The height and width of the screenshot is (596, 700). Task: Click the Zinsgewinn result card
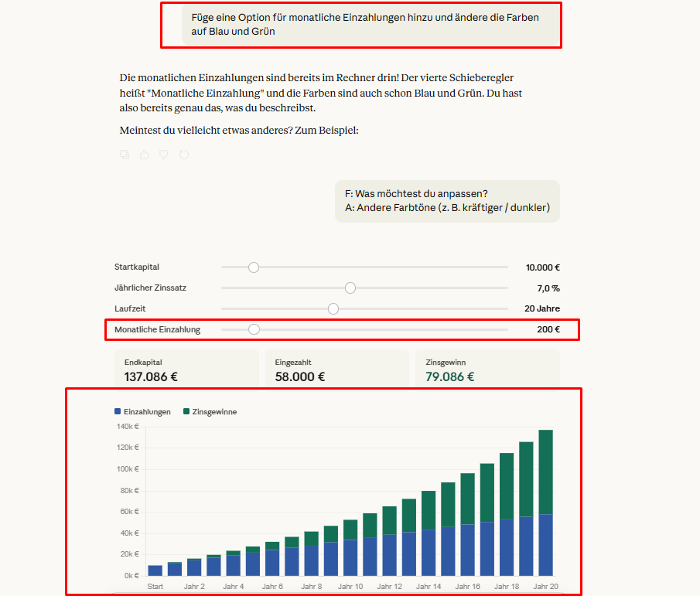(487, 370)
